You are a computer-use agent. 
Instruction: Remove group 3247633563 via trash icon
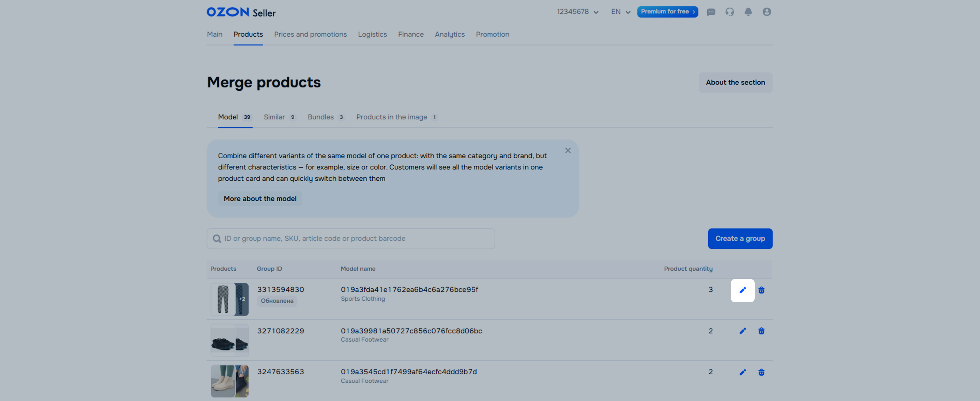[761, 372]
